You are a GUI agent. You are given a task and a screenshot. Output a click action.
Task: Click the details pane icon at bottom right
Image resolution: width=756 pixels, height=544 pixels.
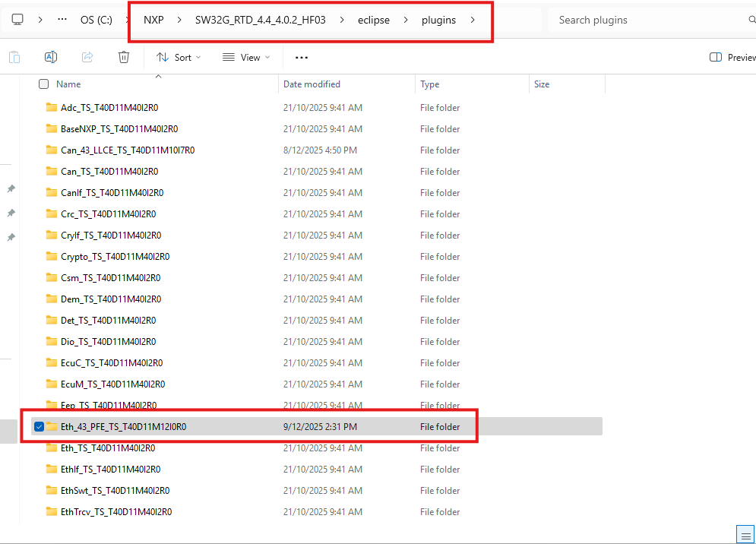745,534
